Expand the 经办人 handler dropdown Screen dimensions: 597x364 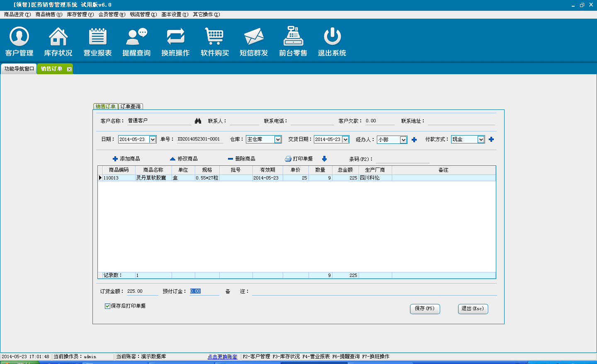pyautogui.click(x=403, y=140)
